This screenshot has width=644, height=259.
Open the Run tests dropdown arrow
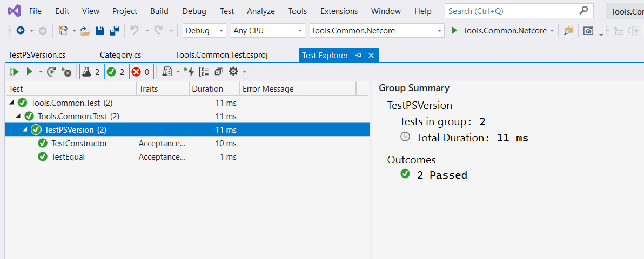tap(41, 72)
